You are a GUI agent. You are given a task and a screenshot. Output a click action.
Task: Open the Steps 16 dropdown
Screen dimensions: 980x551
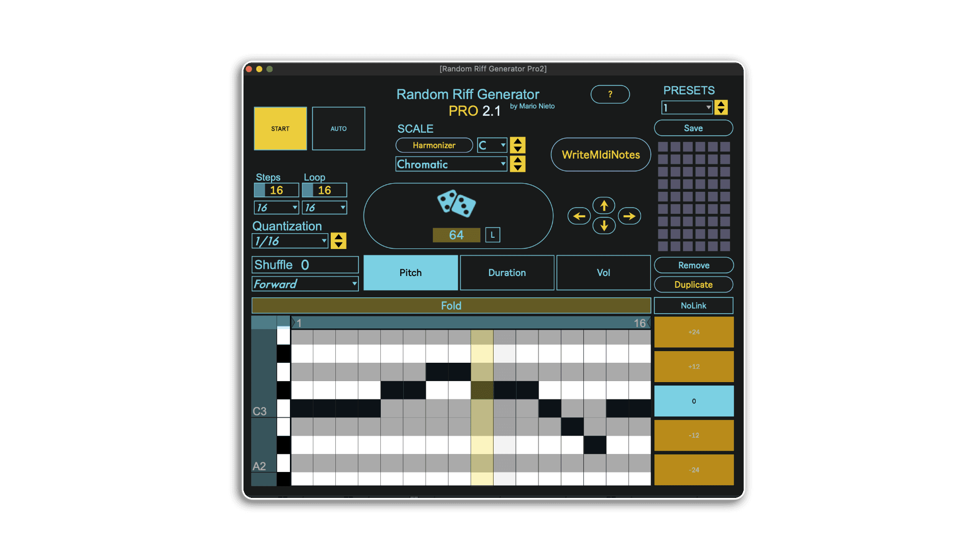276,208
